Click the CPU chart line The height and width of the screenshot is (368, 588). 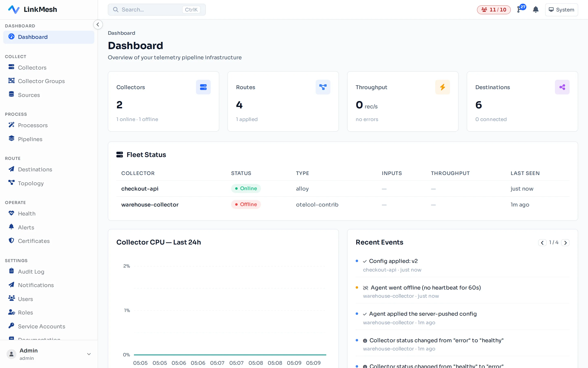coord(230,355)
